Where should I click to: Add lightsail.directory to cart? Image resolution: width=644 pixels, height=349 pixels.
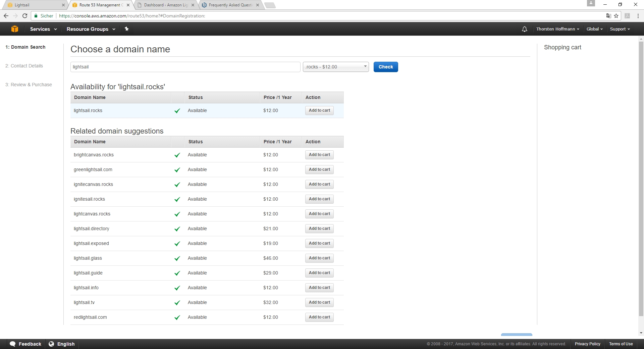coord(319,229)
